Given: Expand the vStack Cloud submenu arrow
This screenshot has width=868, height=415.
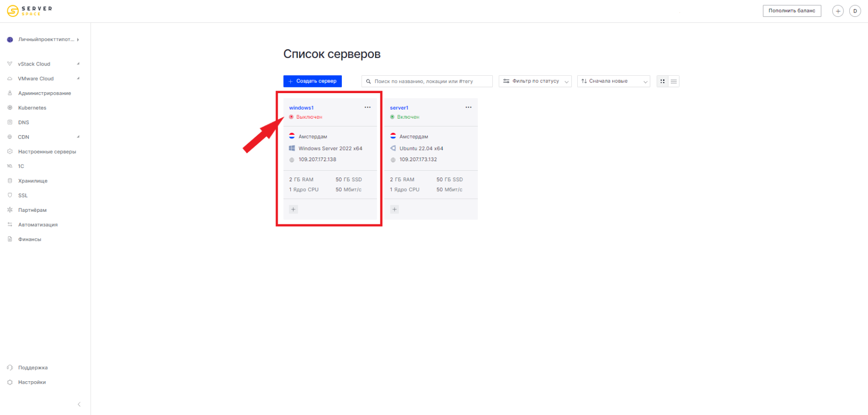Looking at the screenshot, I should (78, 64).
